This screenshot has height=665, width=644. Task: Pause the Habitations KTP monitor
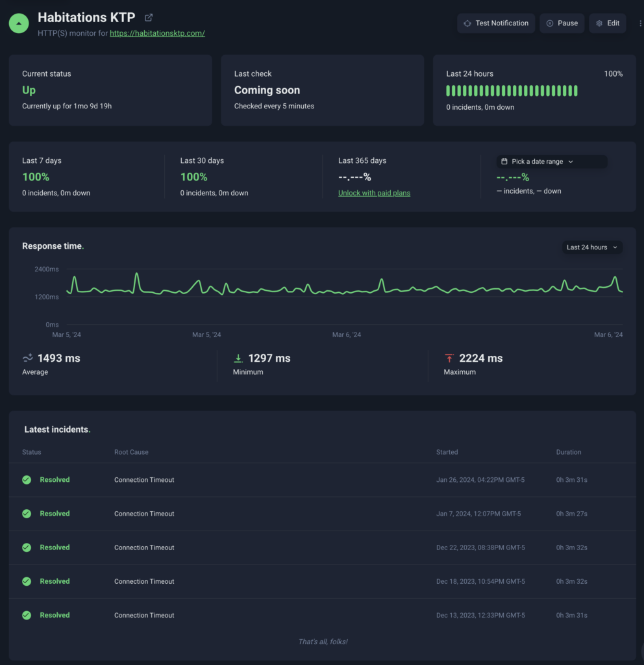click(562, 23)
